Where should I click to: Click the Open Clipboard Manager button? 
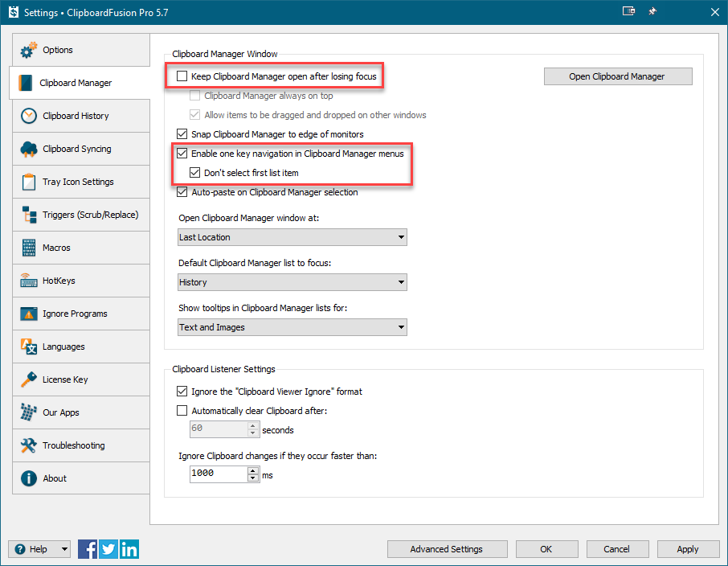point(617,76)
